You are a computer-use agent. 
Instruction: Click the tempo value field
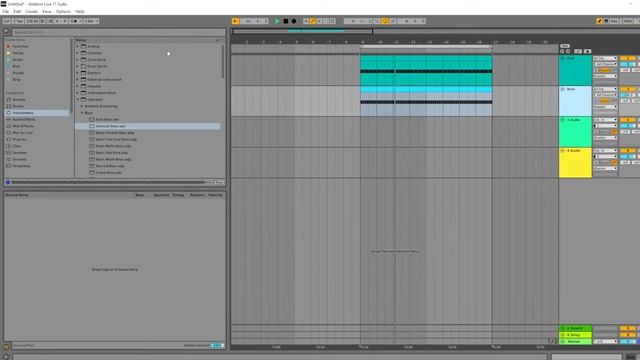tap(32, 21)
